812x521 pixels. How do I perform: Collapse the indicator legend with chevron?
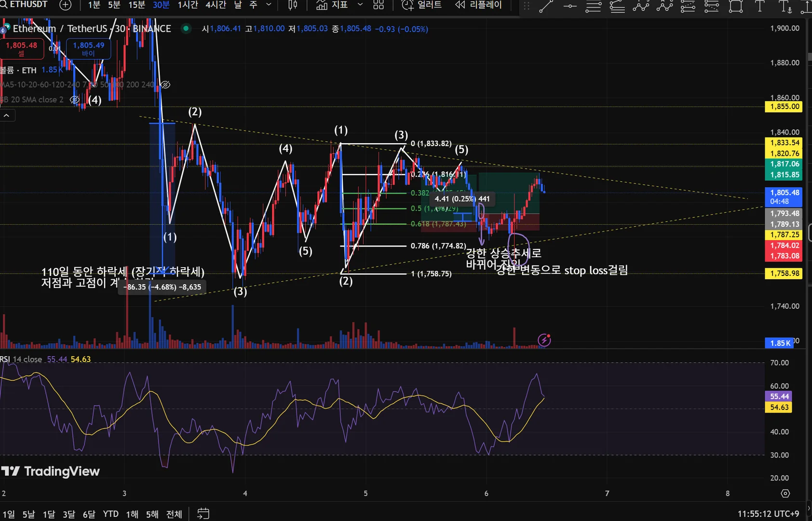pyautogui.click(x=7, y=115)
